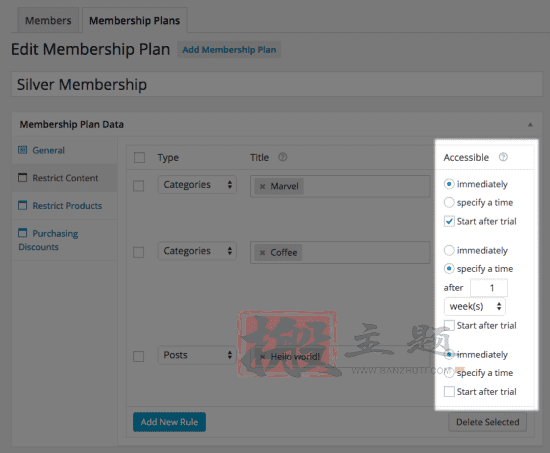
Task: Open the help tooltip beside Title
Action: click(x=282, y=157)
